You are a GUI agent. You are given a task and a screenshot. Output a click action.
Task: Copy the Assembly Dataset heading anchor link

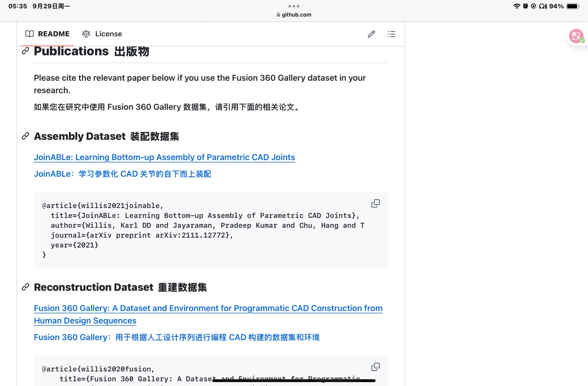click(x=25, y=136)
